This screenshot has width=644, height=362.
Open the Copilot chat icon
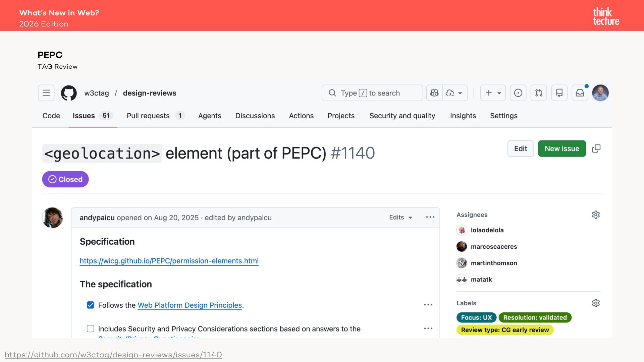click(x=434, y=93)
